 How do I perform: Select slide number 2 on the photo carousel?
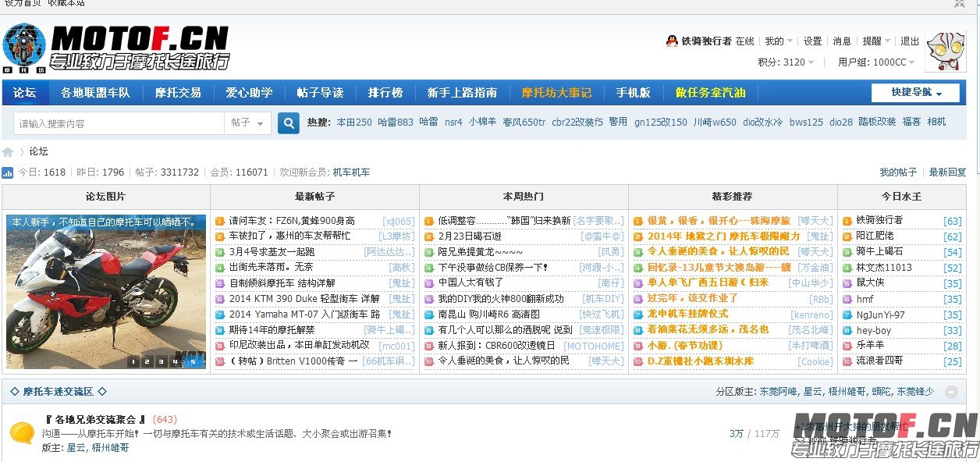(x=148, y=361)
